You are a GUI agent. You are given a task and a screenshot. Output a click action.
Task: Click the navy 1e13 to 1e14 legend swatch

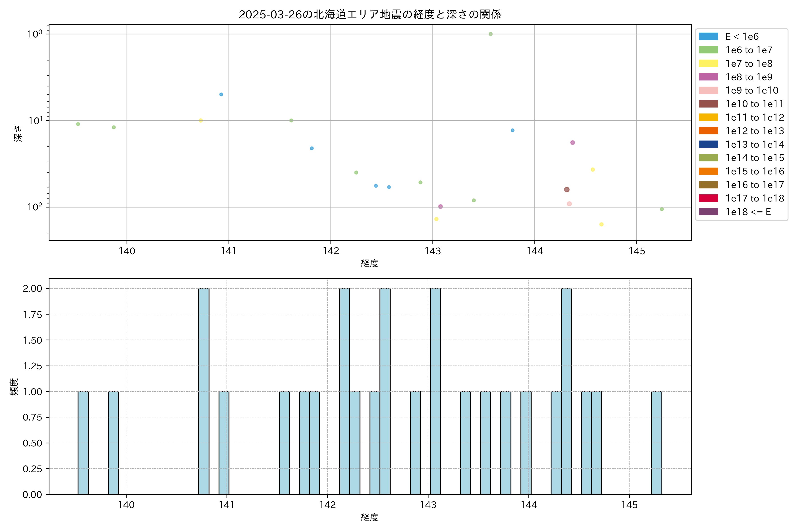(x=708, y=144)
